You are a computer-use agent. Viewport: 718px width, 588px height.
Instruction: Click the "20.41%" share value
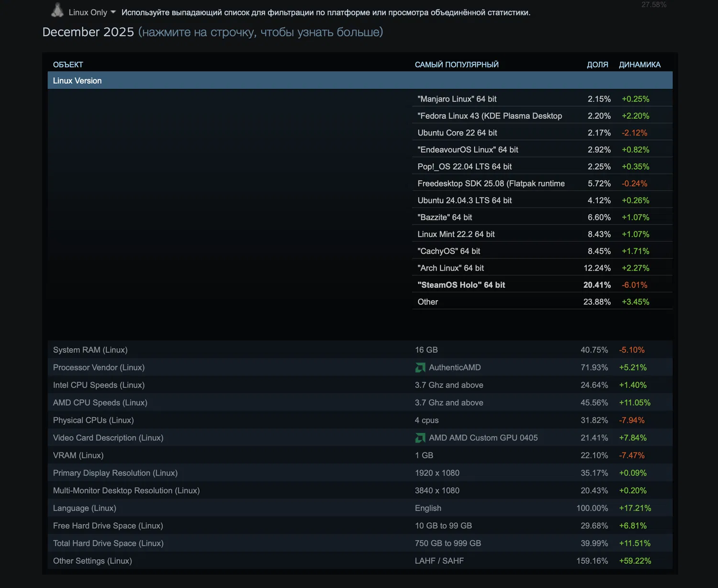597,285
